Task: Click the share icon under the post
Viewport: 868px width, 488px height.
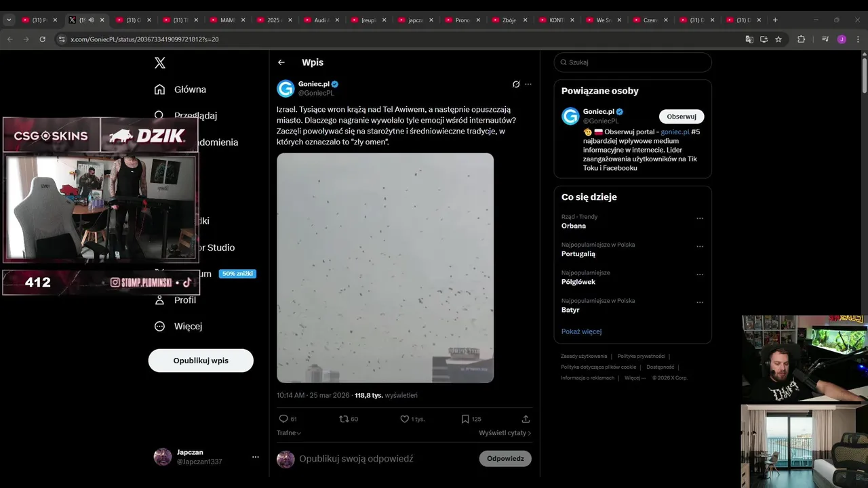Action: point(526,419)
